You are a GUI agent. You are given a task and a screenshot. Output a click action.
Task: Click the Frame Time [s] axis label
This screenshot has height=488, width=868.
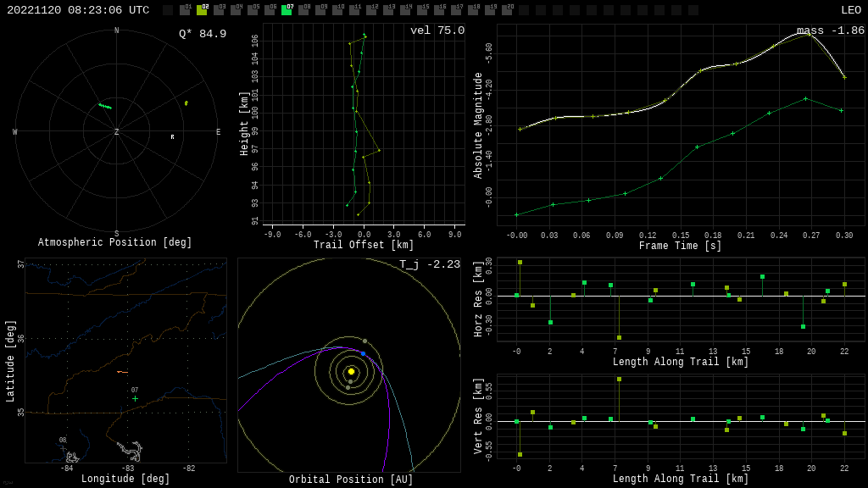681,246
